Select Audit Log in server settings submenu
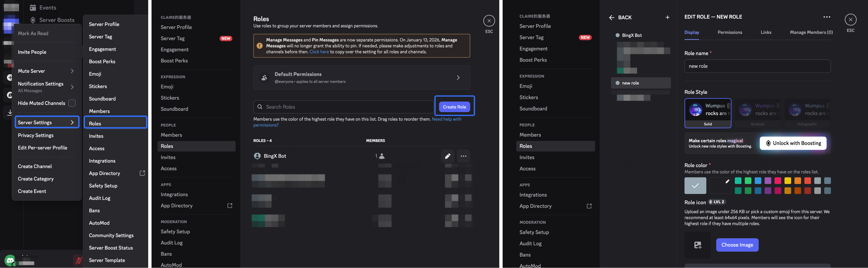 (99, 198)
